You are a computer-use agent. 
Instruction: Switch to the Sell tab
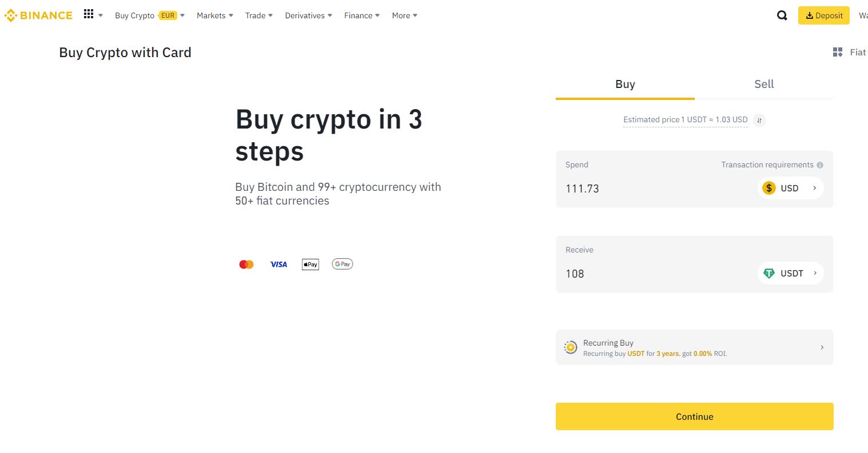click(x=763, y=85)
